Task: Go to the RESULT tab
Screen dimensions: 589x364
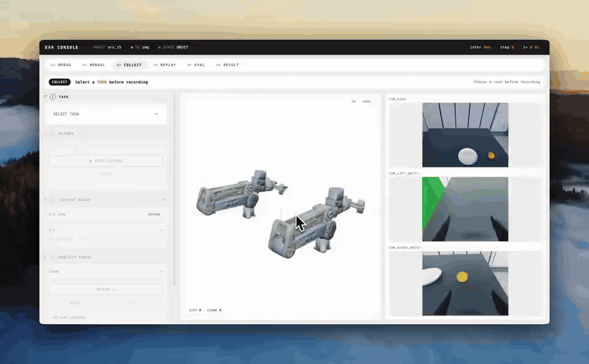Action: point(228,65)
